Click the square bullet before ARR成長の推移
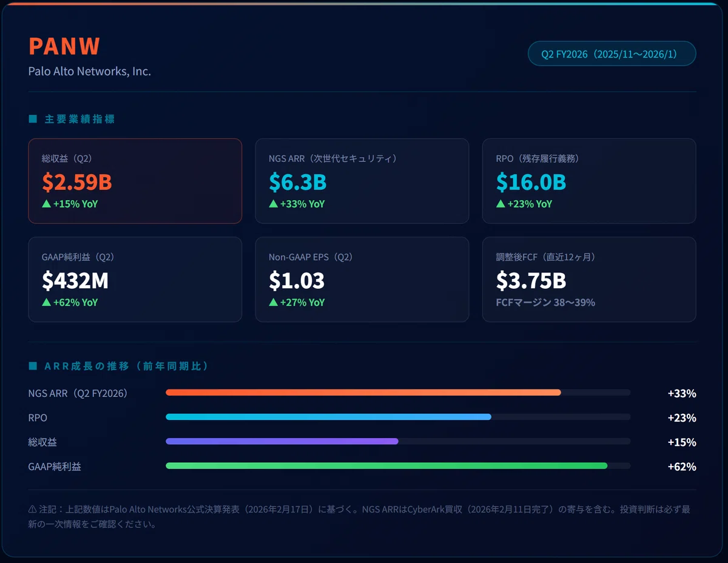The width and height of the screenshot is (728, 563). pyautogui.click(x=33, y=366)
